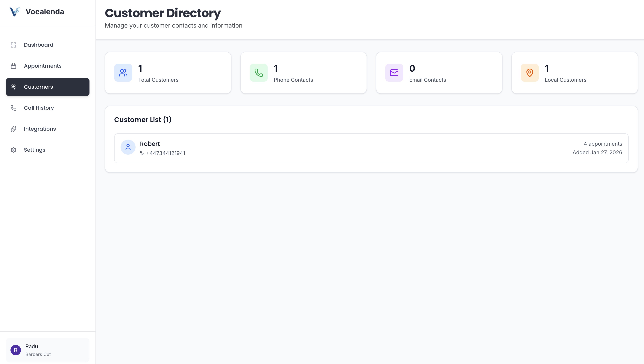Open the Radu Barbers Cut profile card
644x364 pixels.
pos(48,350)
